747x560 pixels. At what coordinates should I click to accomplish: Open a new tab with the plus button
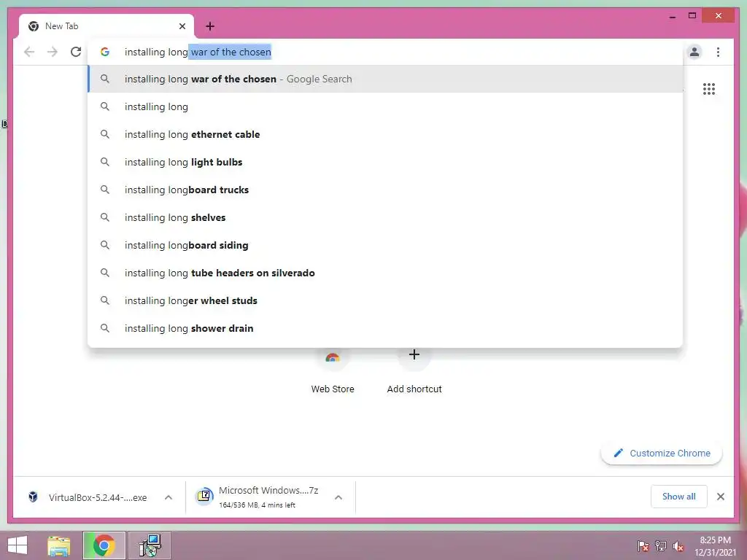point(210,26)
